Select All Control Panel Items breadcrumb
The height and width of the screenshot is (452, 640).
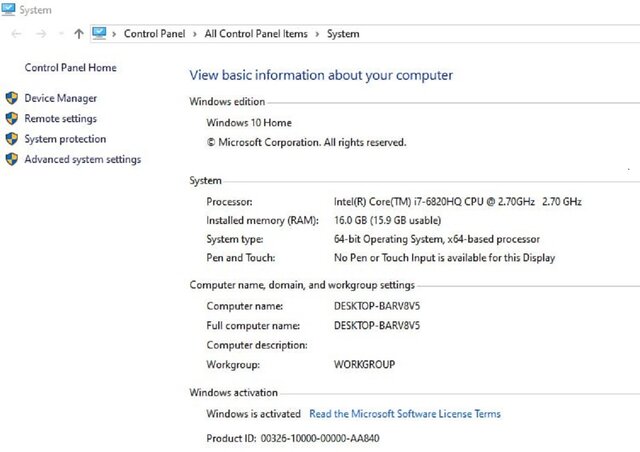[x=255, y=34]
